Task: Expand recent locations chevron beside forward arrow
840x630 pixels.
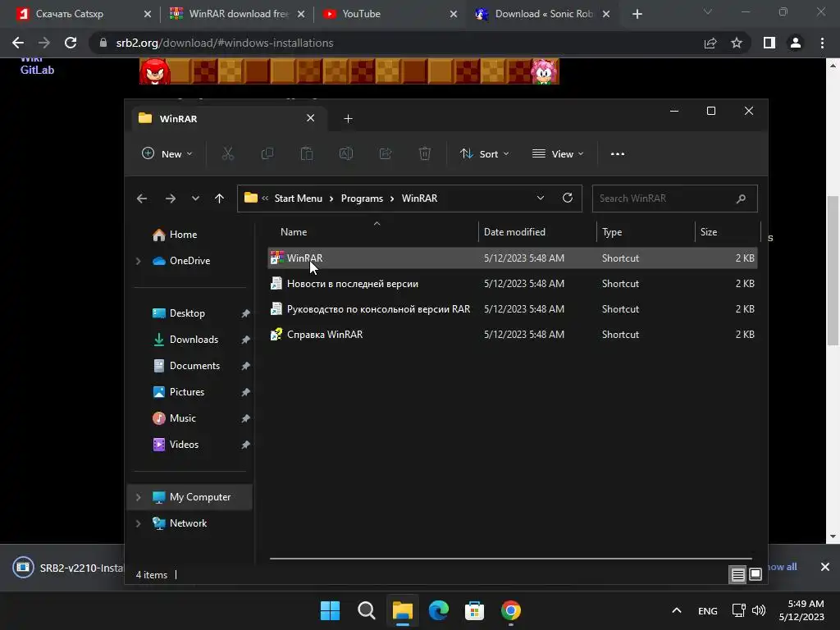Action: pos(195,199)
